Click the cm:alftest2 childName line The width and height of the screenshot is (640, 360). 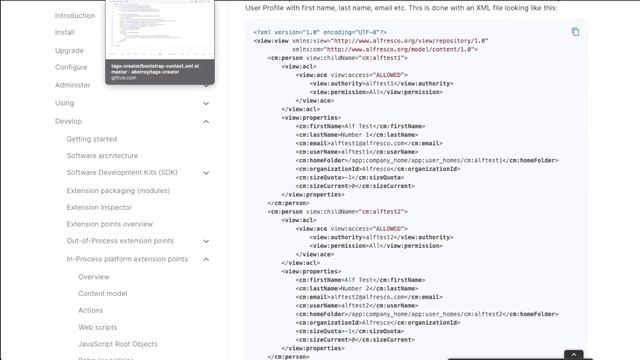pyautogui.click(x=338, y=211)
